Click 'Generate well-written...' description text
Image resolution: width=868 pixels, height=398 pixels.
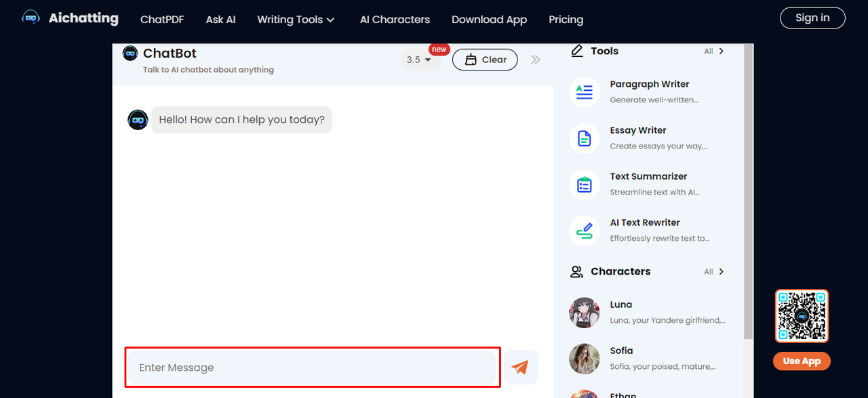point(654,100)
